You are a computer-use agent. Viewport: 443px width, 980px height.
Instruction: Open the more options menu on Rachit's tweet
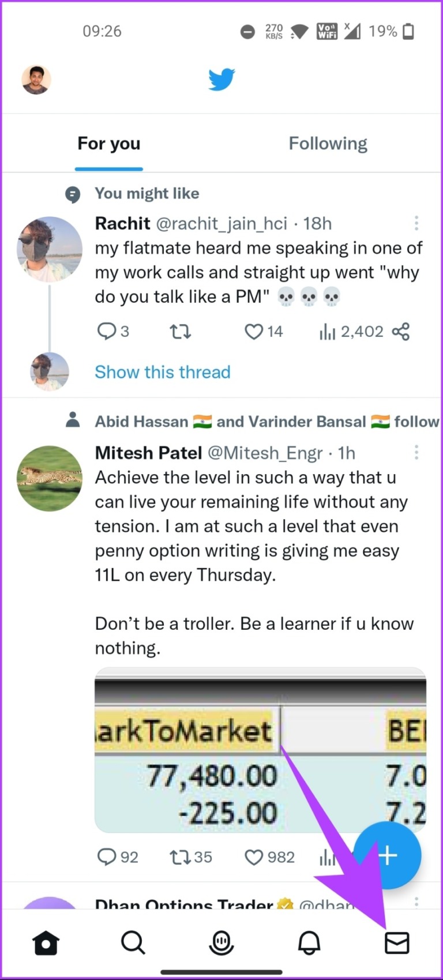[416, 224]
